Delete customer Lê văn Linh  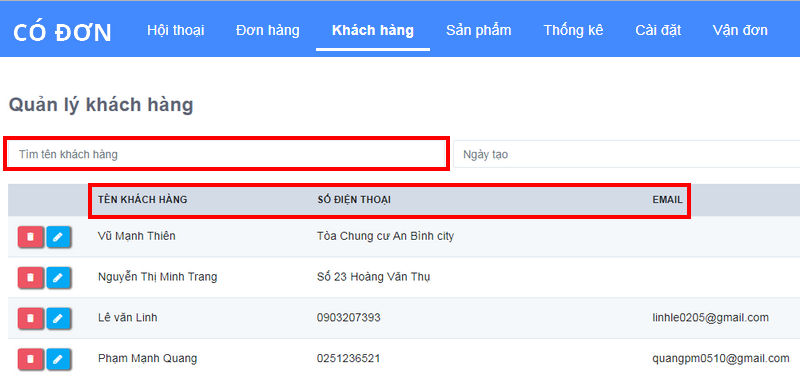coord(31,318)
